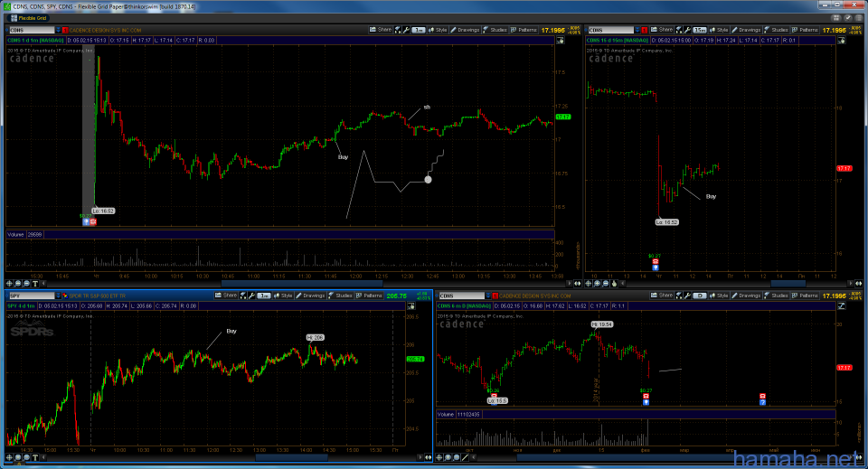
Task: Expand symbol selector arrow in bottom-right chart
Action: [x=487, y=295]
